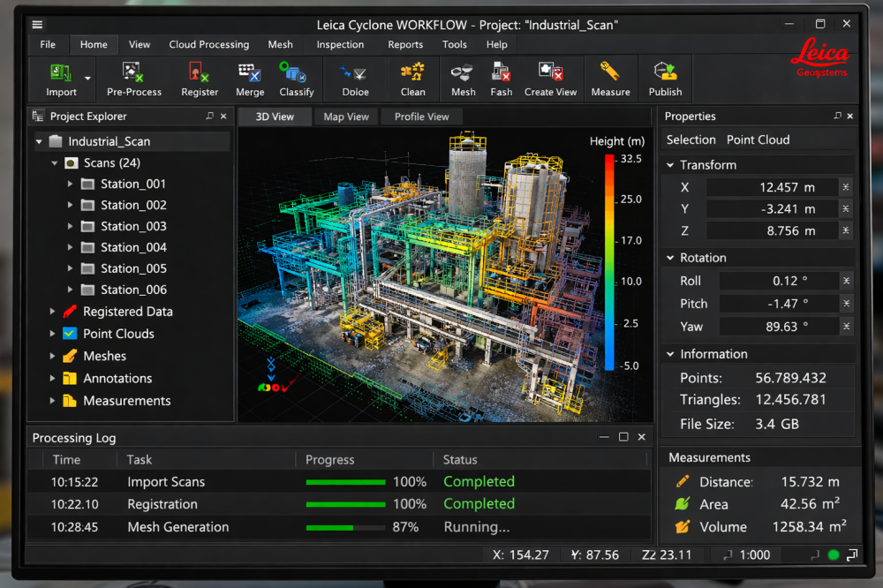
Task: Toggle the green status indicator in the status bar
Action: [x=833, y=554]
